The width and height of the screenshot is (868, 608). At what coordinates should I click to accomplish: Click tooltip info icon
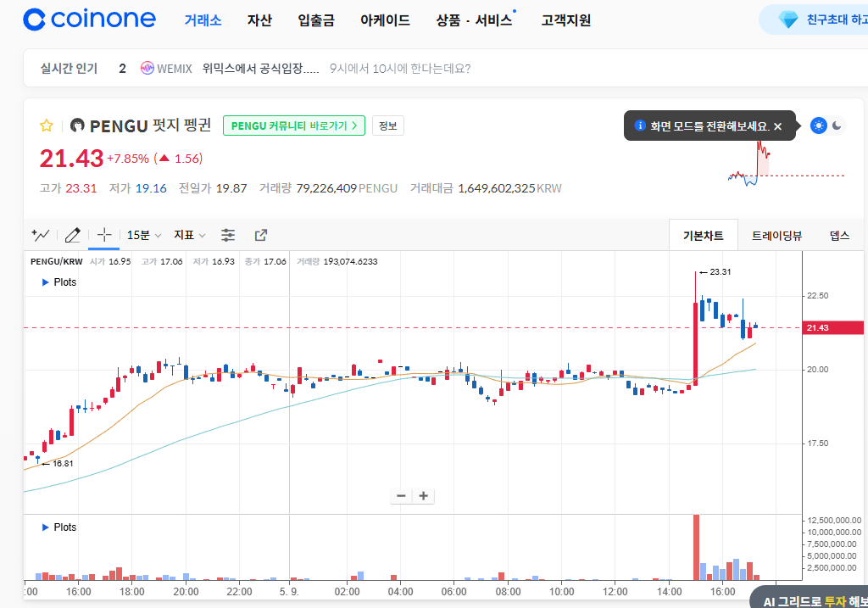(x=640, y=126)
